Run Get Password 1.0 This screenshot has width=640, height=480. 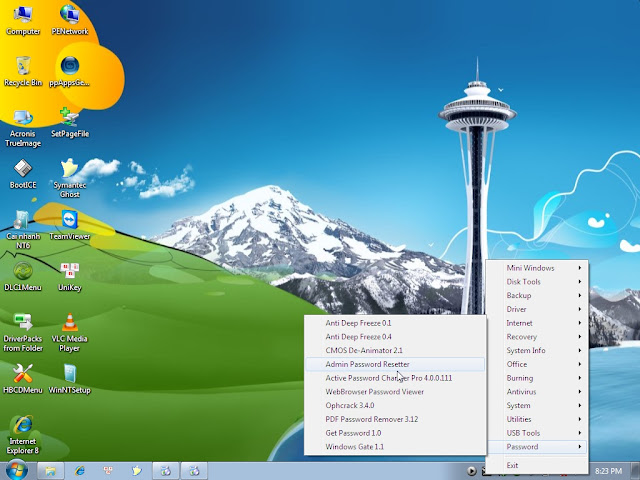395,433
